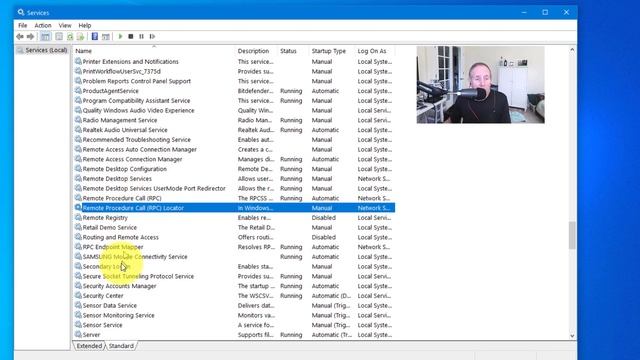The height and width of the screenshot is (360, 640).
Task: Select Sensor Monitoring Service row
Action: [118, 315]
